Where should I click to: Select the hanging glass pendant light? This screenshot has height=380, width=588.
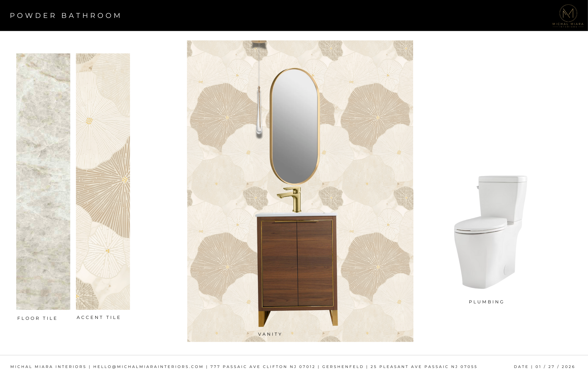coord(259,89)
